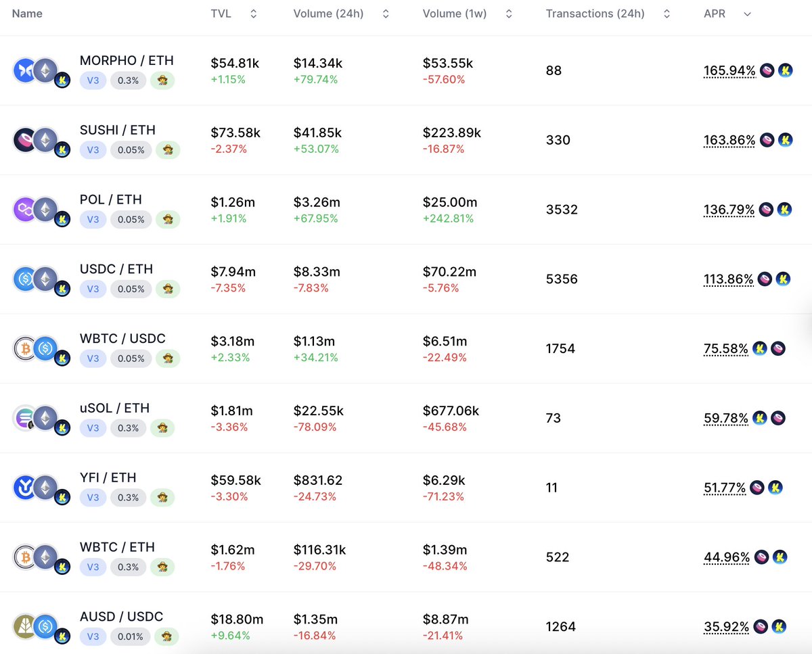This screenshot has height=654, width=812.
Task: Sort by Volume (24h) column arrows
Action: [x=386, y=14]
